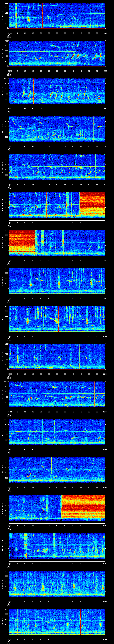Click the '1:07:00' start time label
The height and width of the screenshot is (644, 114).
(x=9, y=260)
